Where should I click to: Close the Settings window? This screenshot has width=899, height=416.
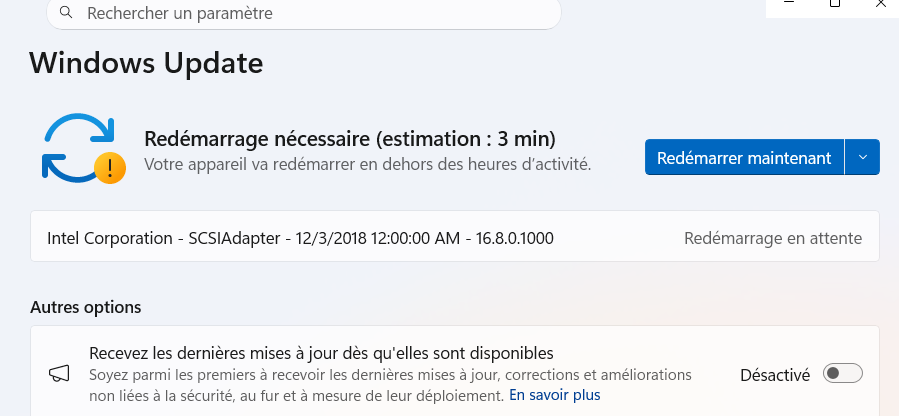[x=879, y=5]
